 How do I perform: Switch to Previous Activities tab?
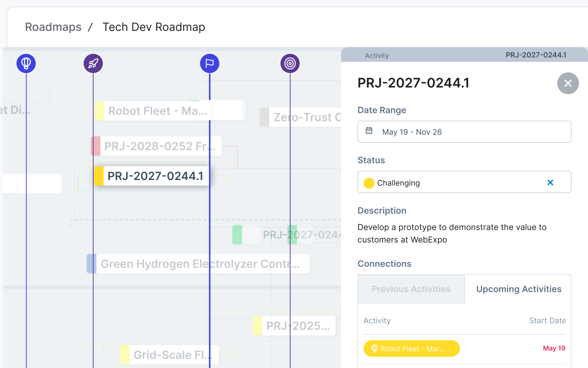pyautogui.click(x=411, y=289)
